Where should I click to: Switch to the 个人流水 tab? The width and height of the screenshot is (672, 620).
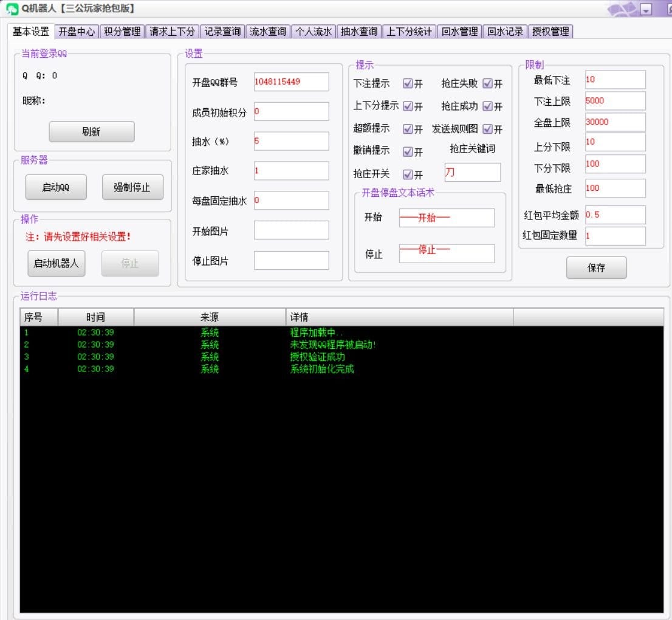pos(314,32)
